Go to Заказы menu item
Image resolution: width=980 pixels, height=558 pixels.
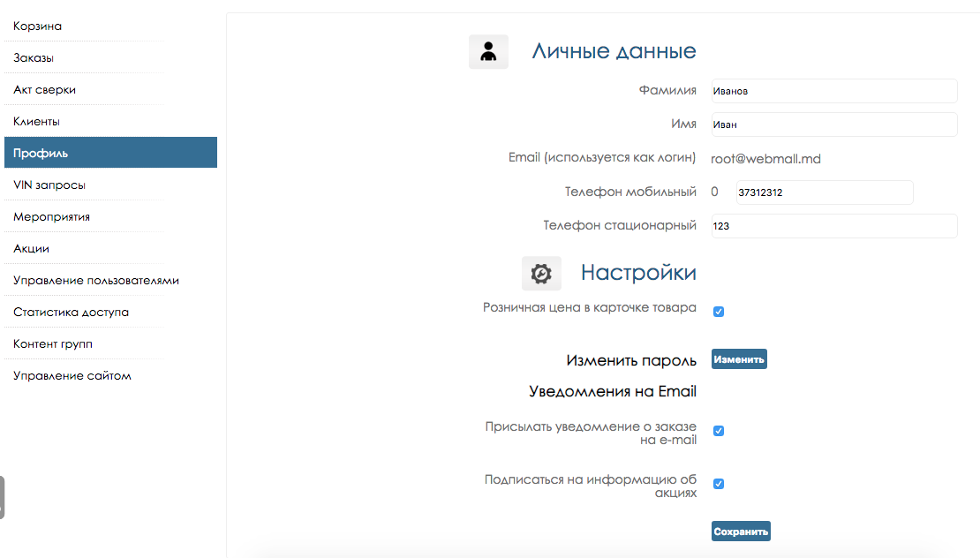pyautogui.click(x=34, y=58)
